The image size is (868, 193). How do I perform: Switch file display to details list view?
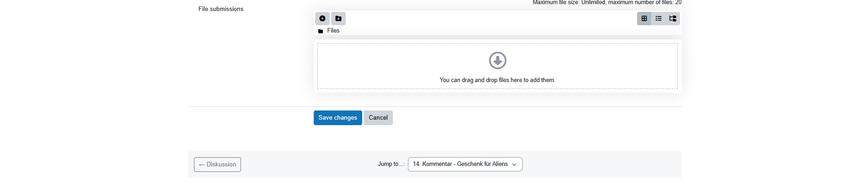tap(659, 18)
